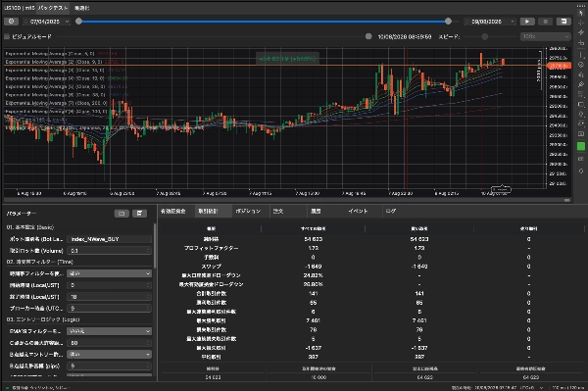The height and width of the screenshot is (391, 588).
Task: Click the green profit label on chart
Action: point(287,59)
